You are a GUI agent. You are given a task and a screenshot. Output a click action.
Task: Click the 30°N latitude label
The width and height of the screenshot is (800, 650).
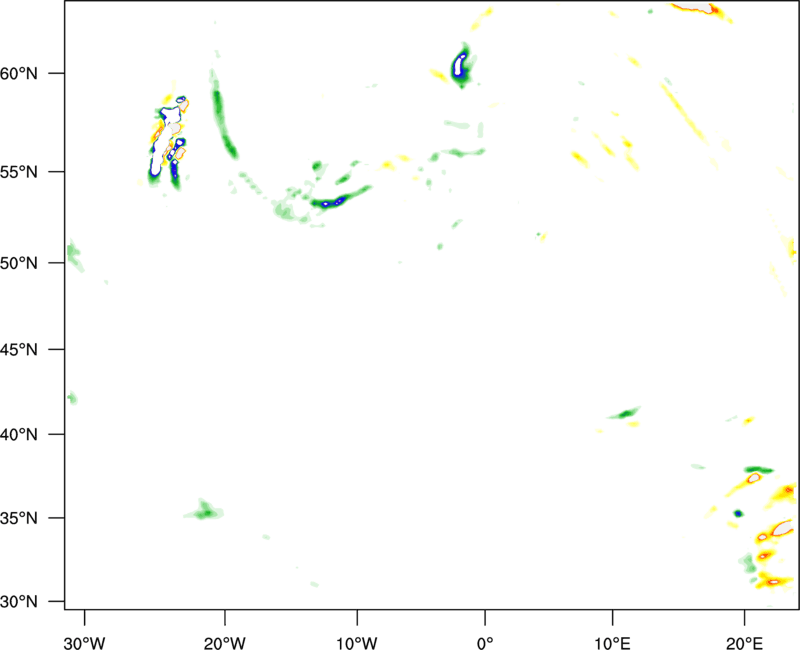pyautogui.click(x=19, y=602)
